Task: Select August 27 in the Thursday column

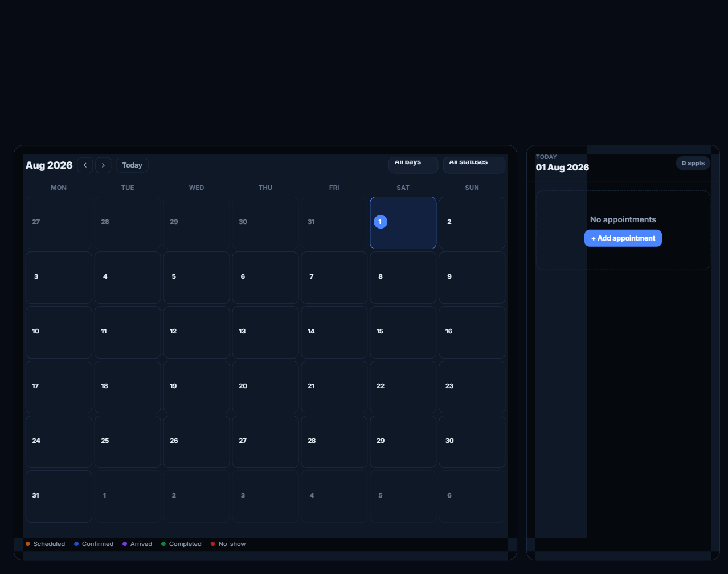Action: (265, 442)
